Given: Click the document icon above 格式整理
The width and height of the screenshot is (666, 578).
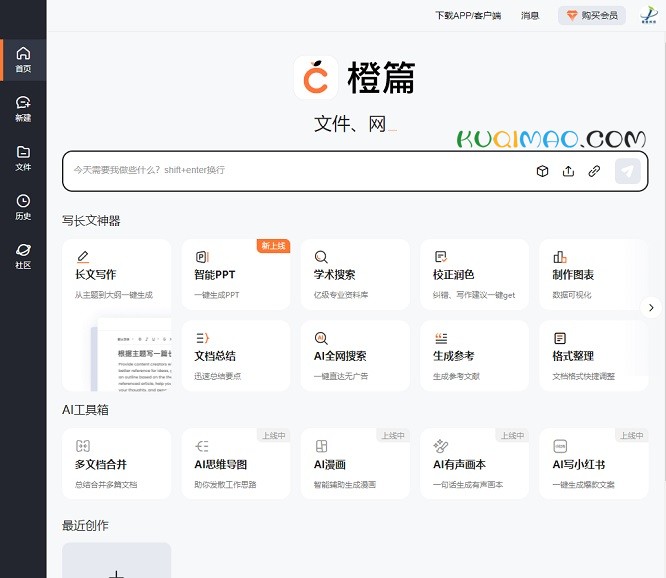Looking at the screenshot, I should click(560, 338).
